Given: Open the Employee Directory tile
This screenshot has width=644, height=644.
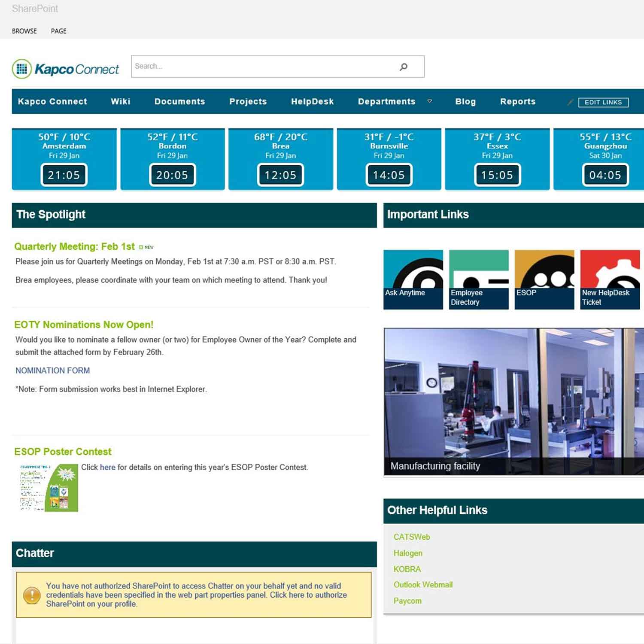Looking at the screenshot, I should point(478,279).
